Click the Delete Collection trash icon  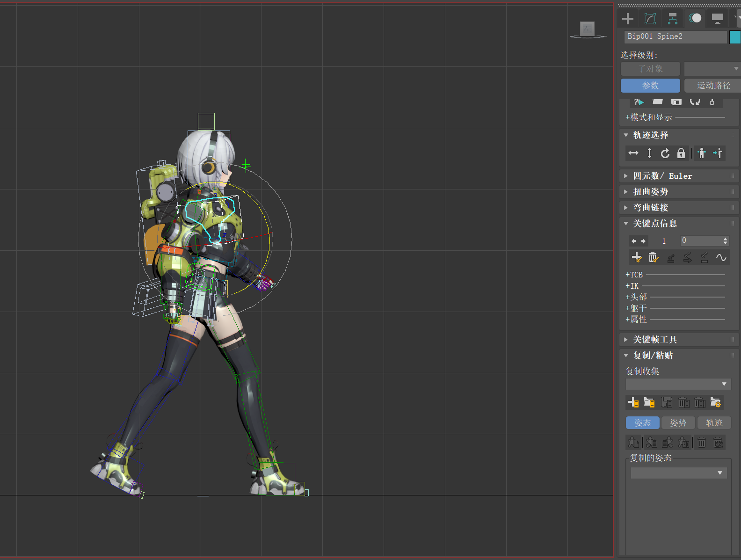point(683,402)
